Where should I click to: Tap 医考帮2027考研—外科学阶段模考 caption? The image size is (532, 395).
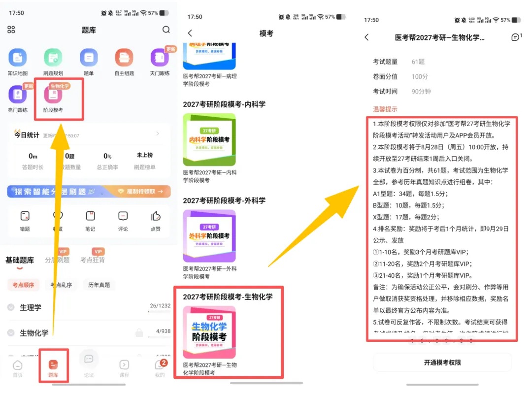[x=210, y=272]
